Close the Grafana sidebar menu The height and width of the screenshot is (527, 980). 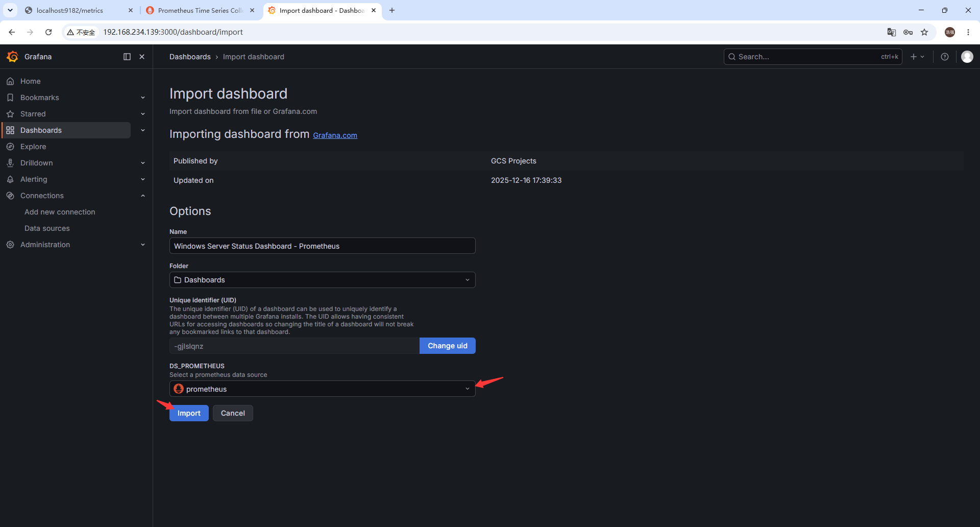click(x=142, y=57)
